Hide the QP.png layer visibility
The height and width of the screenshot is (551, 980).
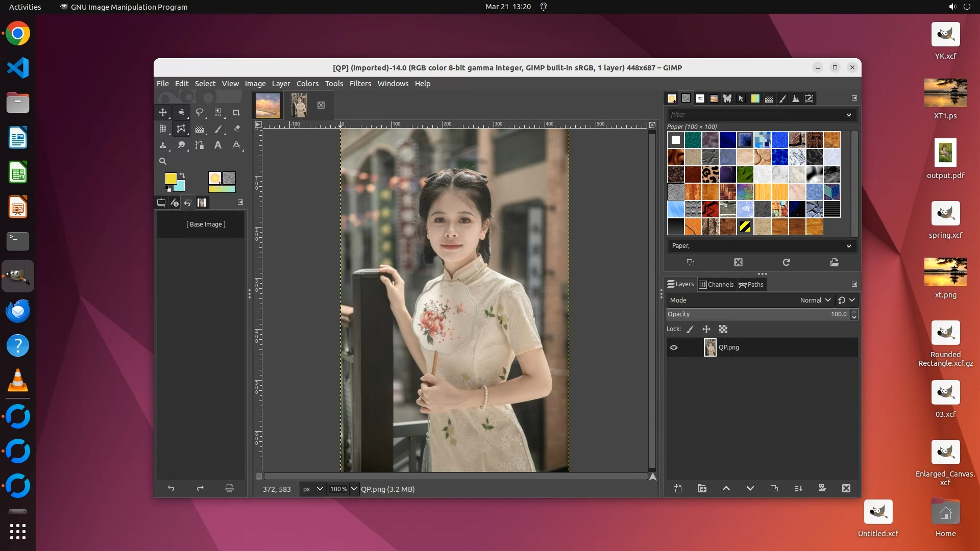674,347
